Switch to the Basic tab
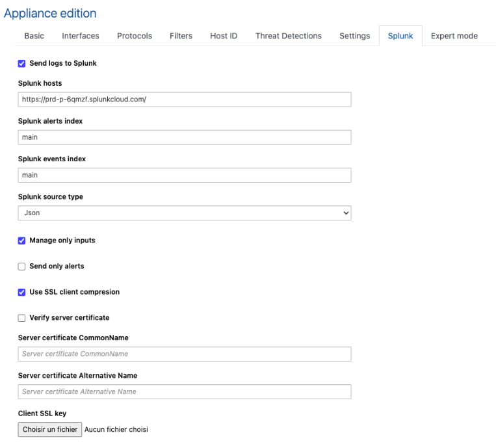The image size is (496, 448). [34, 36]
